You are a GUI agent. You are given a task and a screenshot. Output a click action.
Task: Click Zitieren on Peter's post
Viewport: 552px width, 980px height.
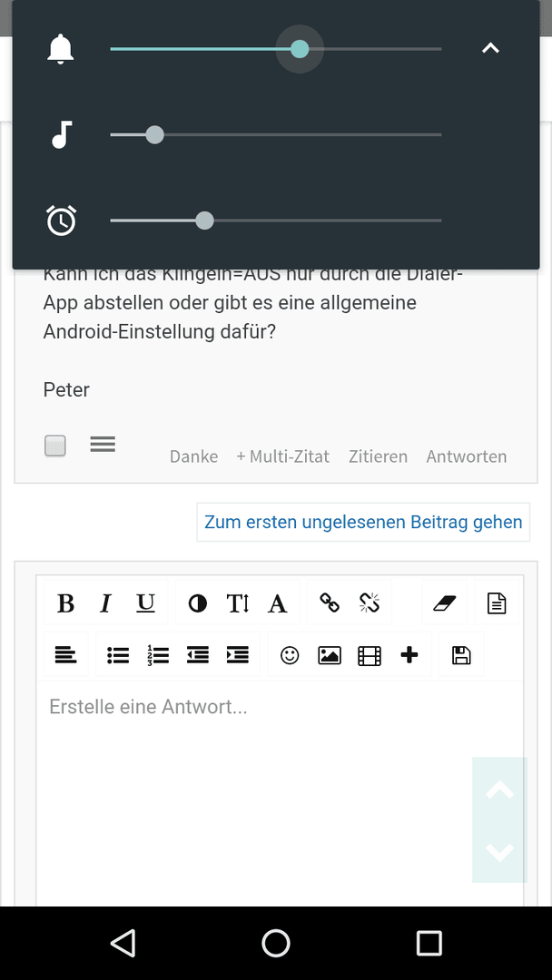pos(379,456)
